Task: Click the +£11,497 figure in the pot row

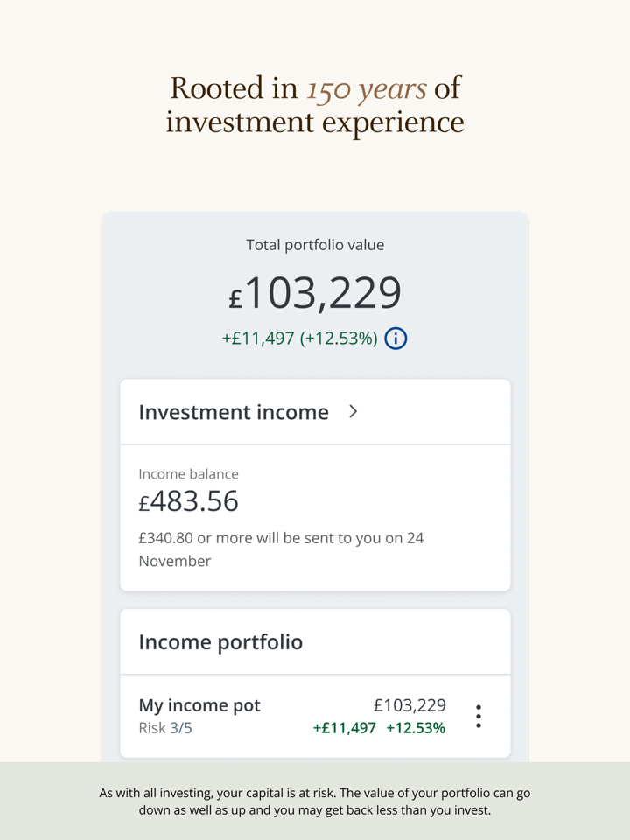Action: [x=345, y=728]
